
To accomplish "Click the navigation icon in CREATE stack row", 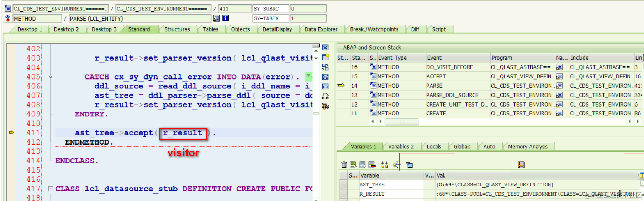I will point(559,113).
